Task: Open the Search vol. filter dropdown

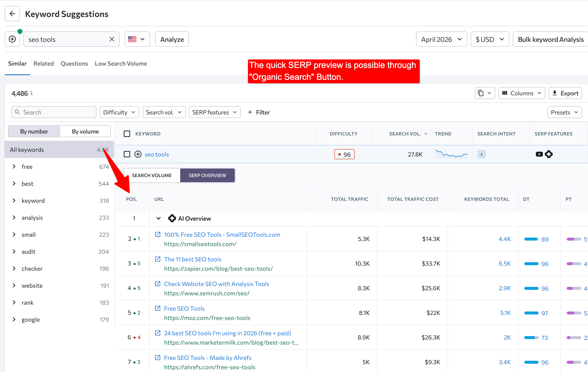Action: click(x=164, y=112)
